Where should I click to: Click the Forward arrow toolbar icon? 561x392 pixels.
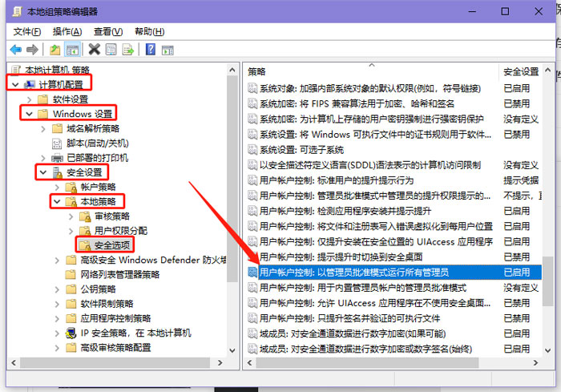pos(32,50)
